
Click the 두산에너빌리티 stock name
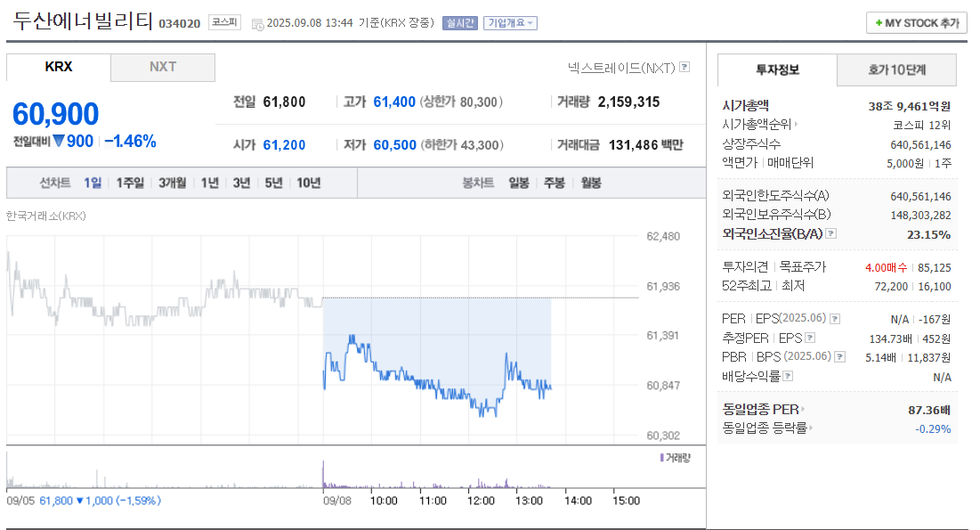tap(83, 20)
